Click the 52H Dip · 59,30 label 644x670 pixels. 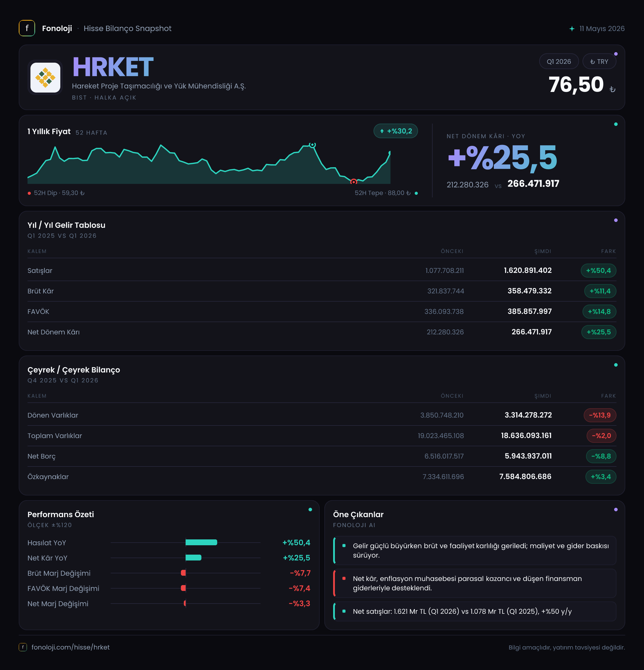point(59,193)
